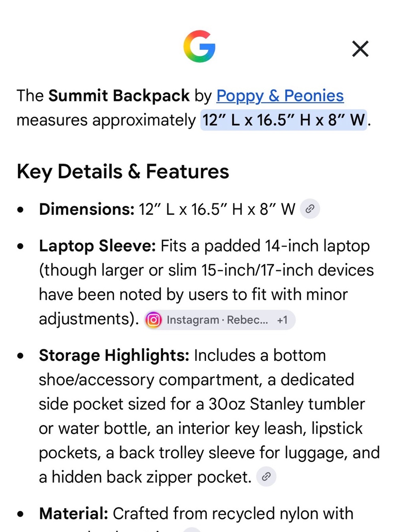
Task: Click the Rebec... text in source chip
Action: [x=247, y=320]
